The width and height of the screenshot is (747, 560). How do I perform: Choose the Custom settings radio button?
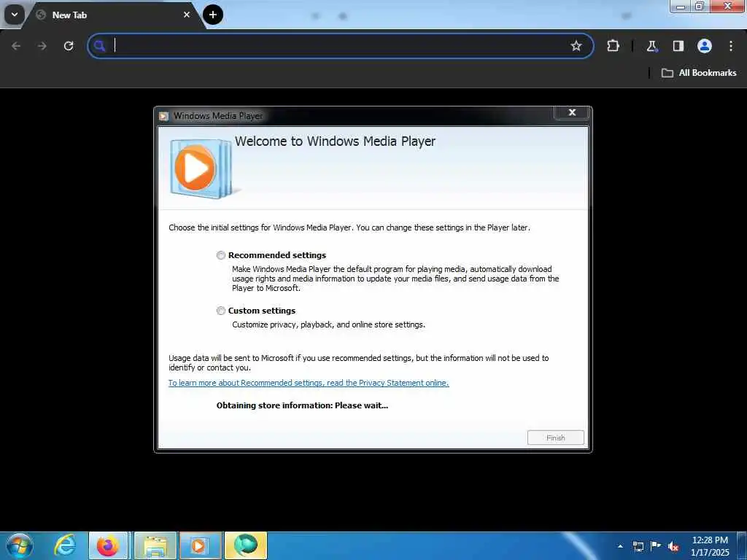point(220,311)
